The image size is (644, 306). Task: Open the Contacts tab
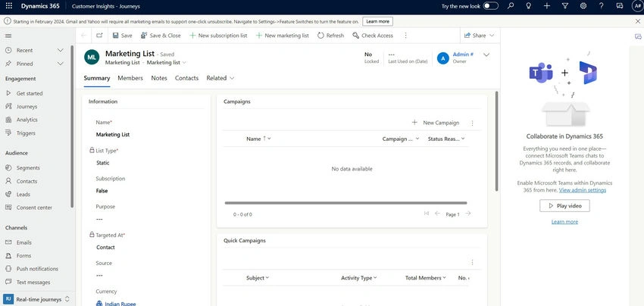(186, 78)
